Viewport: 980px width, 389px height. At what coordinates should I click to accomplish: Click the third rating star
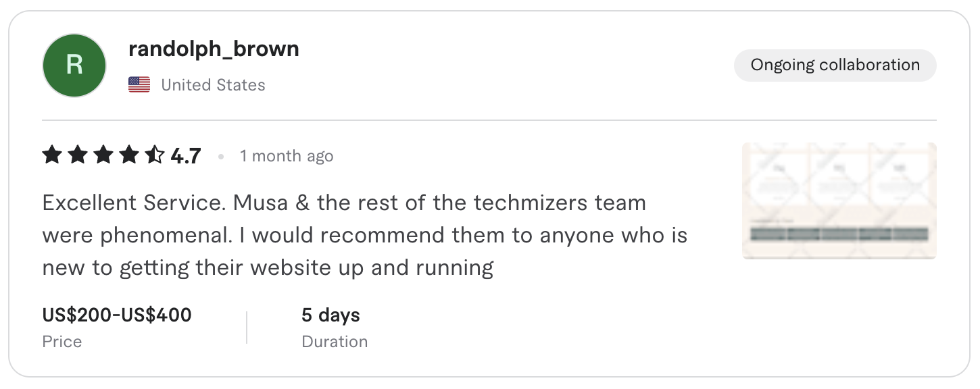click(x=103, y=155)
